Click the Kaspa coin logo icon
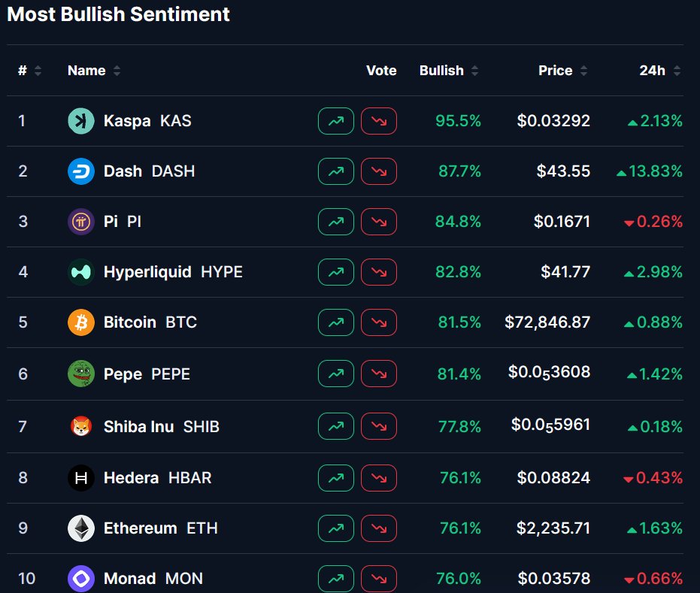Viewport: 700px width, 593px height. pyautogui.click(x=81, y=121)
